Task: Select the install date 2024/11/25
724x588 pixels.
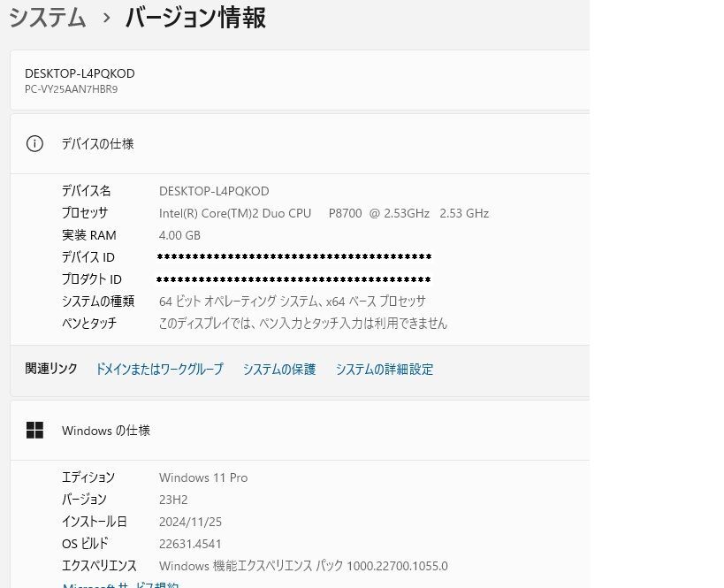Action: pos(190,522)
